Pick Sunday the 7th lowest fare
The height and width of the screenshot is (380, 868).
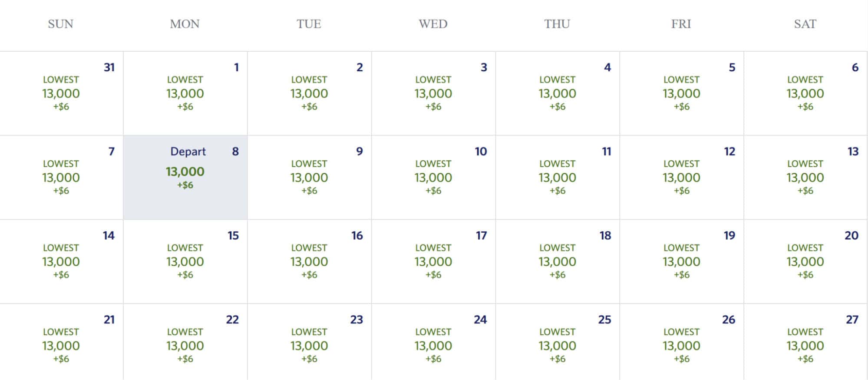(x=61, y=177)
